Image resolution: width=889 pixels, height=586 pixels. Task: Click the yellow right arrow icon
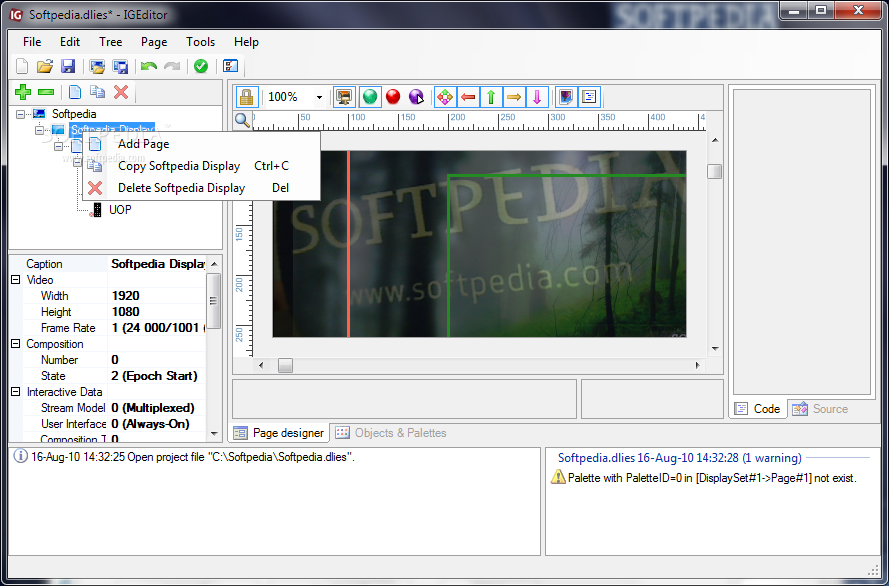514,97
